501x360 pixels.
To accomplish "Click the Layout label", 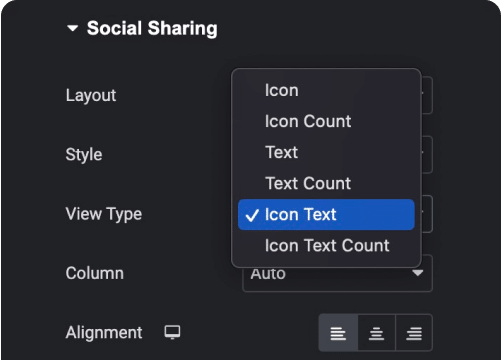I will point(91,96).
